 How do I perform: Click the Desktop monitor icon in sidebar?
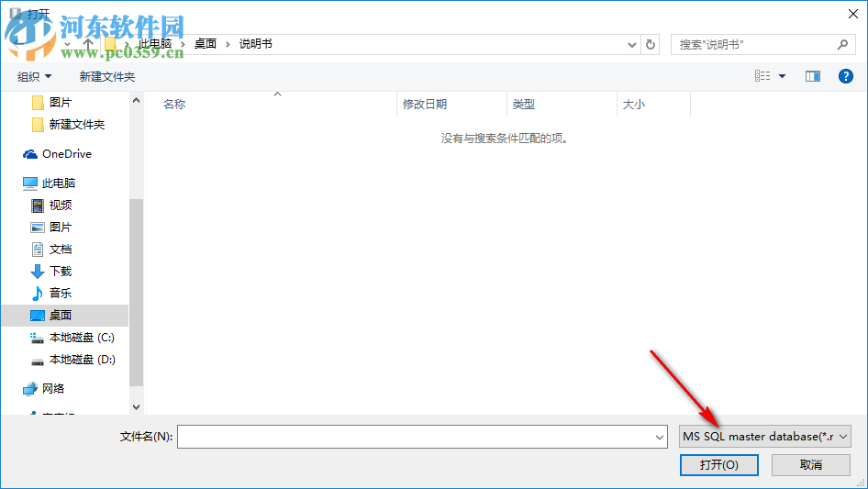(x=37, y=316)
